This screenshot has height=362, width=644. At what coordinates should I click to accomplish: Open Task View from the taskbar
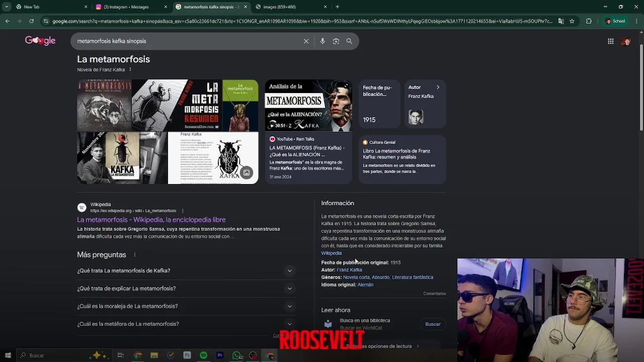[121, 355]
